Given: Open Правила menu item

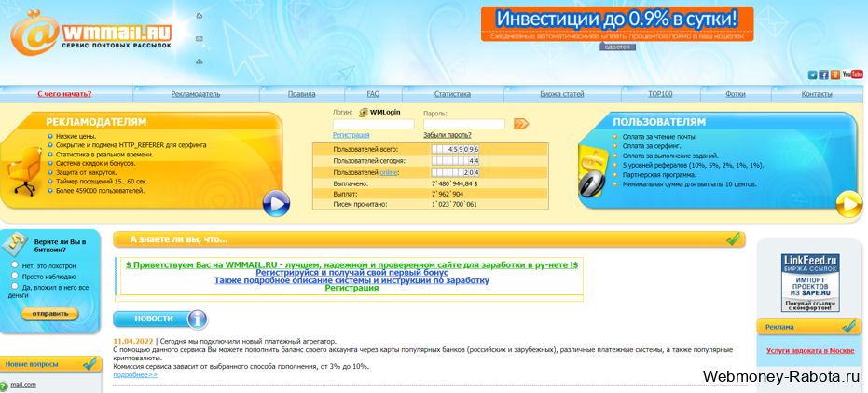Looking at the screenshot, I should point(302,94).
